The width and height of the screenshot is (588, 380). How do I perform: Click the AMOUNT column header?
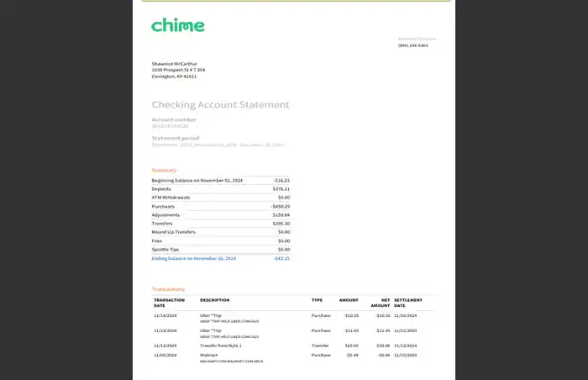349,300
